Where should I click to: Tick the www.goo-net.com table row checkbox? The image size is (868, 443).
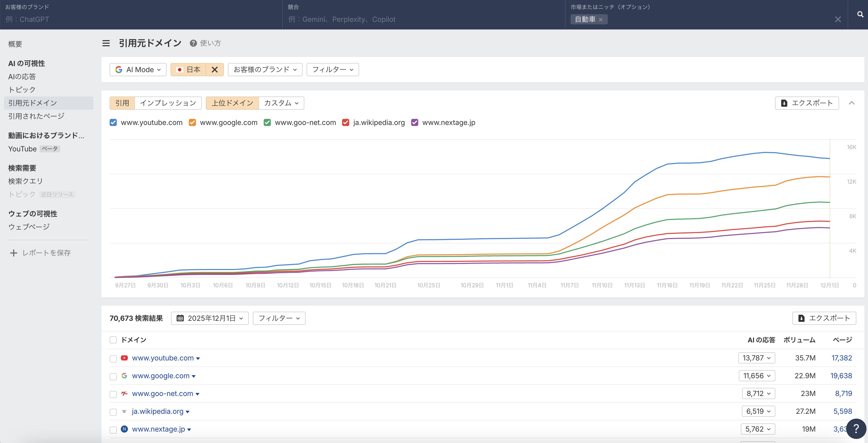tap(113, 394)
